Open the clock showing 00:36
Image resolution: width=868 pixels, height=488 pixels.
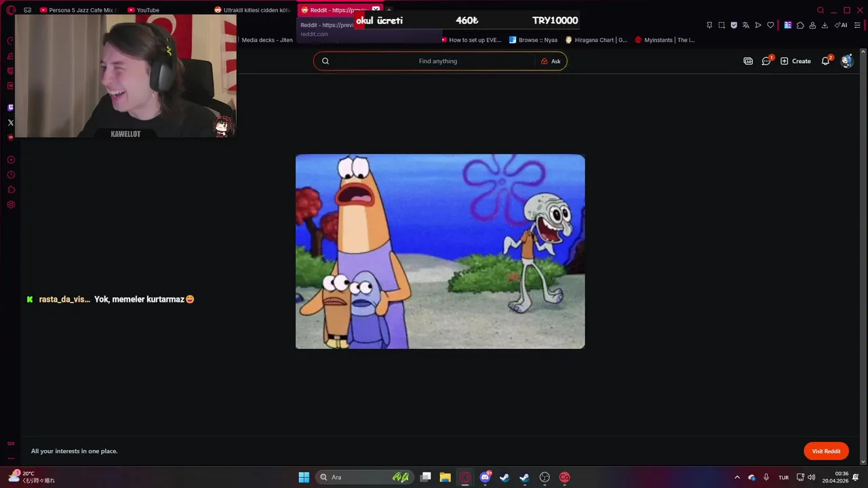click(835, 477)
